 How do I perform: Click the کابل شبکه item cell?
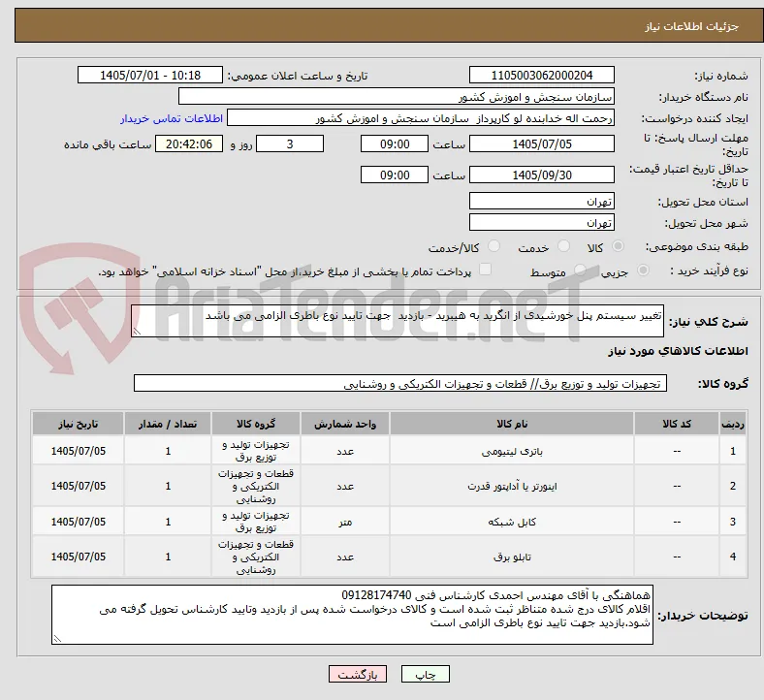(x=512, y=522)
